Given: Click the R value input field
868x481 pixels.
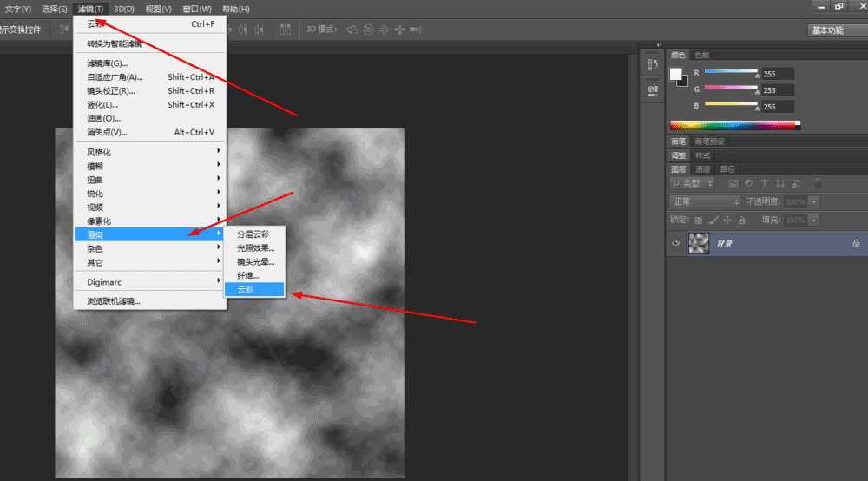Looking at the screenshot, I should (777, 75).
